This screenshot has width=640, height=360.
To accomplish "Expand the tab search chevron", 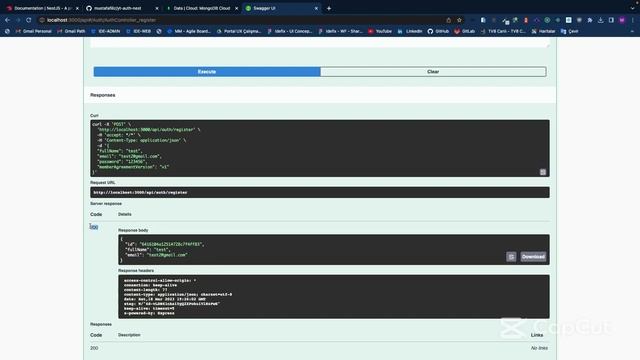I will [x=633, y=8].
